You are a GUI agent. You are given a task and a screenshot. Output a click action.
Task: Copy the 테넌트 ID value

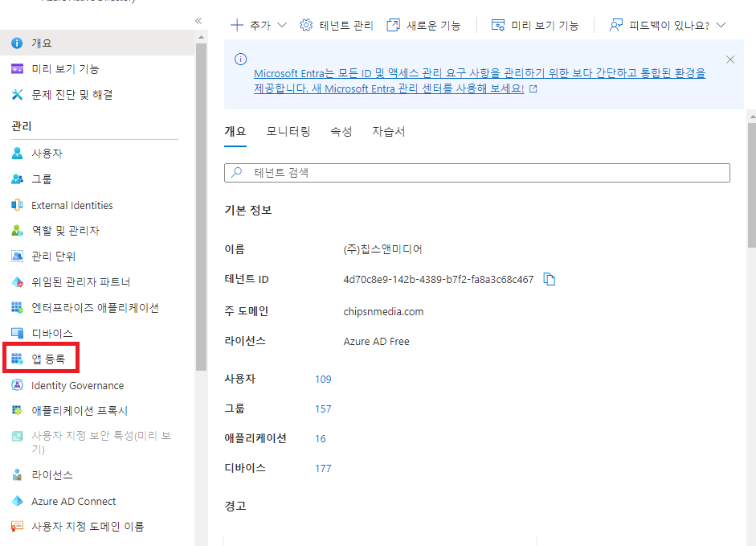[x=550, y=279]
